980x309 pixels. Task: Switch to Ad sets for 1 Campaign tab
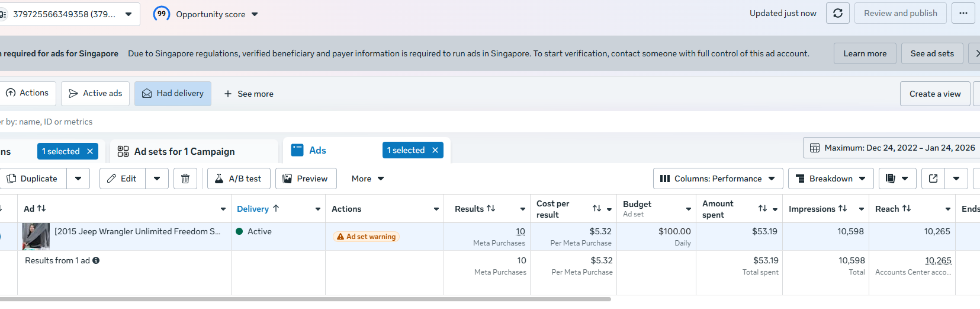coord(184,152)
